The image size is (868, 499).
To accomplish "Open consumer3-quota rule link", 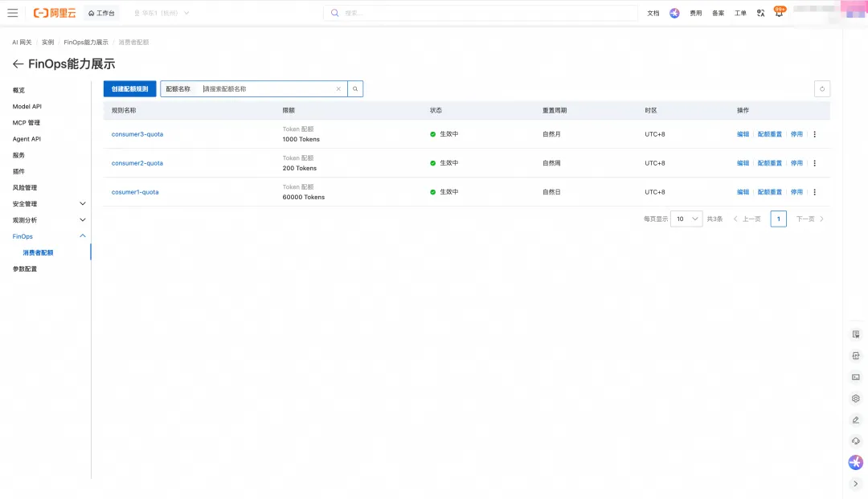I will click(137, 134).
